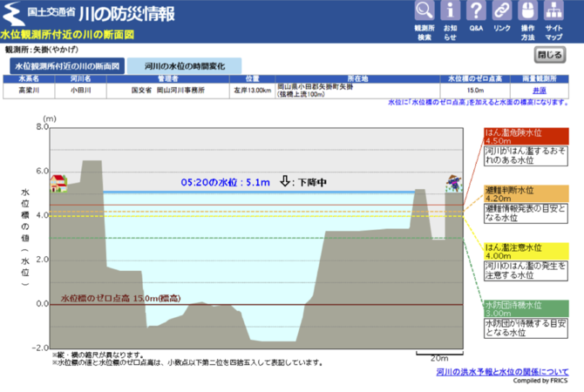
Task: Open the サイトマップ icon
Action: coord(554,11)
